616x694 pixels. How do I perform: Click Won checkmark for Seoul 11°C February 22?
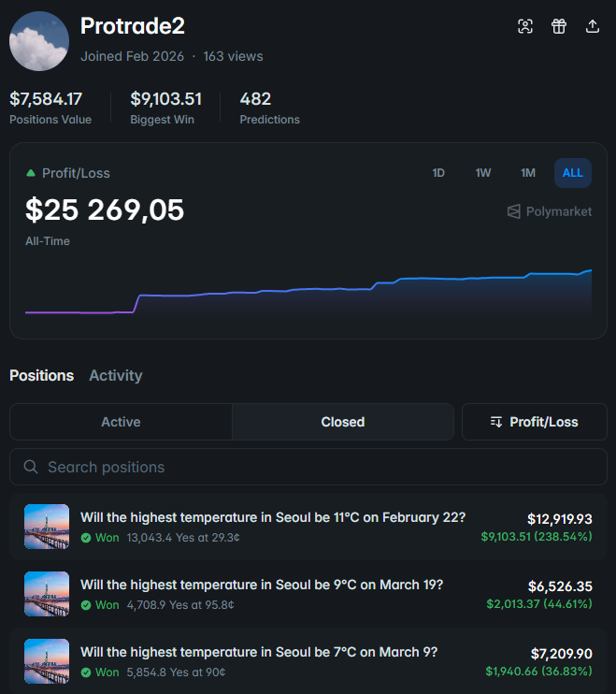(86, 538)
